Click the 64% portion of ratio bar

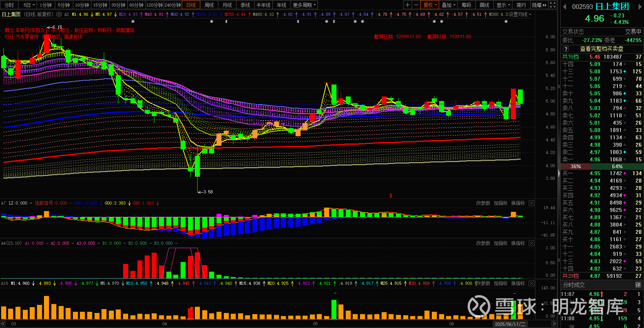pos(617,166)
